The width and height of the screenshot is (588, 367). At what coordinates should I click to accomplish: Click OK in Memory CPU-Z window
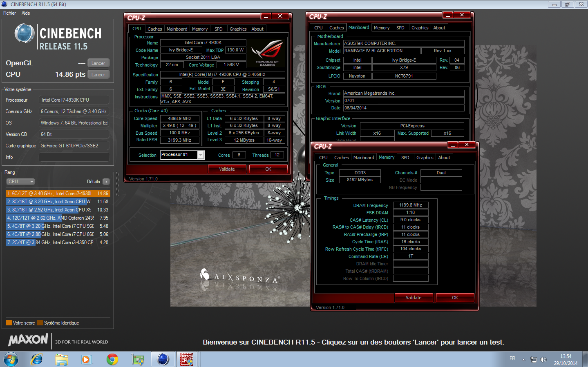pyautogui.click(x=455, y=298)
